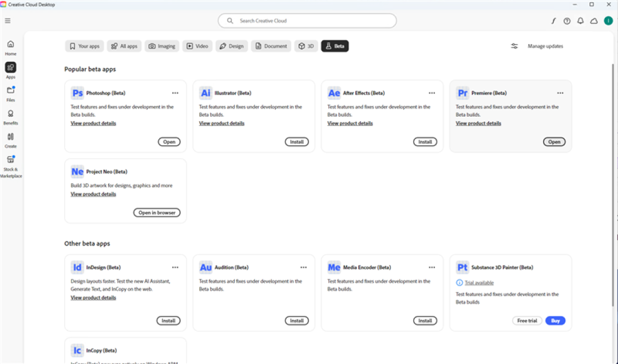Open the Help question mark icon
This screenshot has height=364, width=618.
566,21
